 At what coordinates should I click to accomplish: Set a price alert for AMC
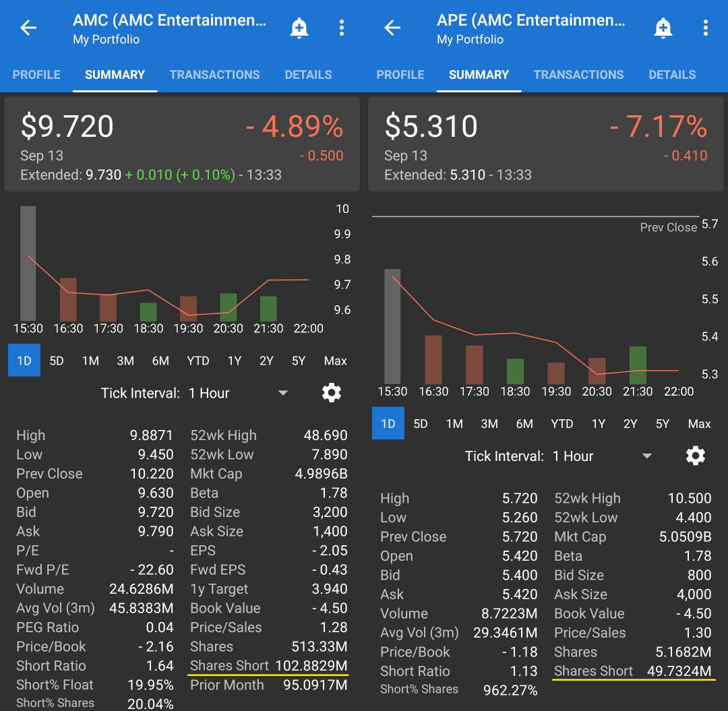pyautogui.click(x=299, y=28)
